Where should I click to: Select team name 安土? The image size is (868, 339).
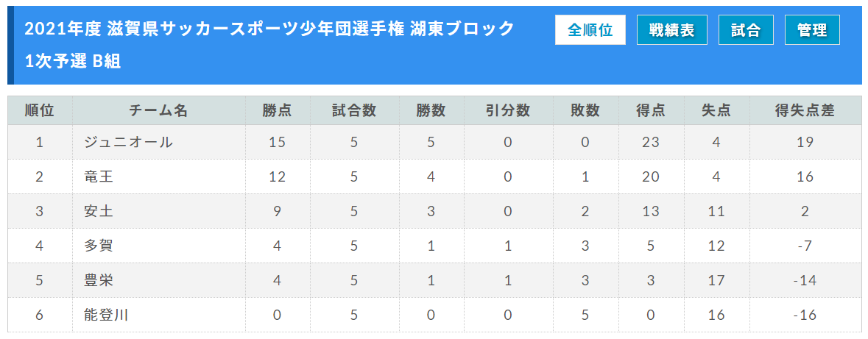click(x=99, y=211)
